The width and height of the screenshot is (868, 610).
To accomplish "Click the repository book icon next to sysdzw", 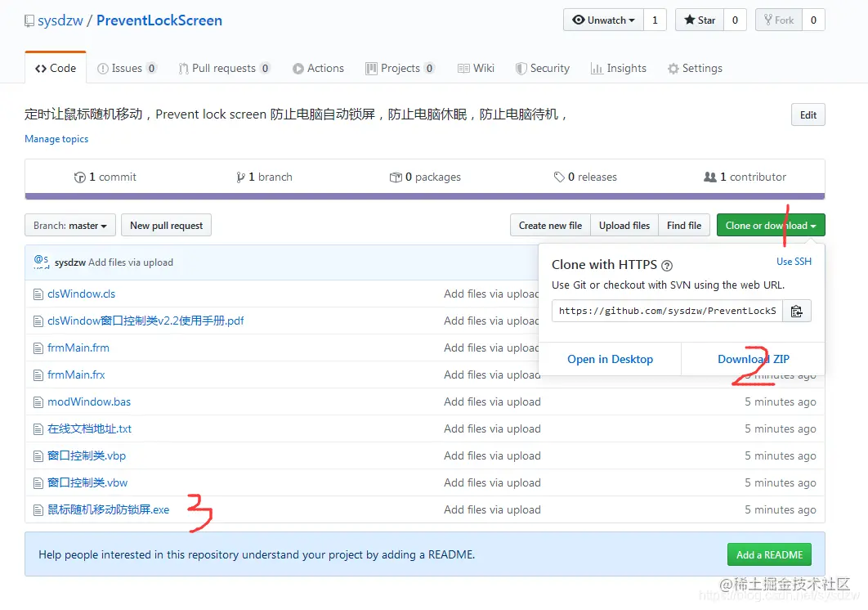I will pos(29,21).
